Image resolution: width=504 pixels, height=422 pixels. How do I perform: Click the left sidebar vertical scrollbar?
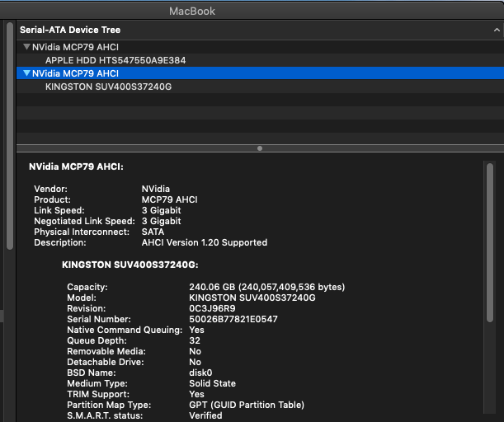(10, 135)
